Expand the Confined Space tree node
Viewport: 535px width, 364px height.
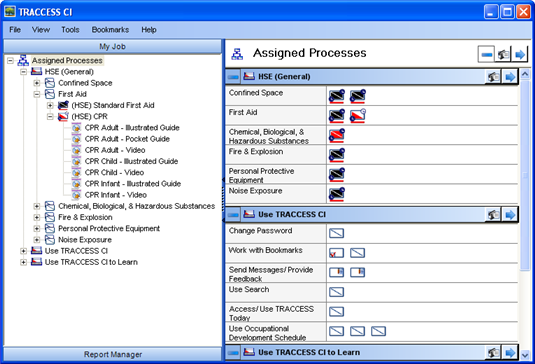tap(37, 83)
